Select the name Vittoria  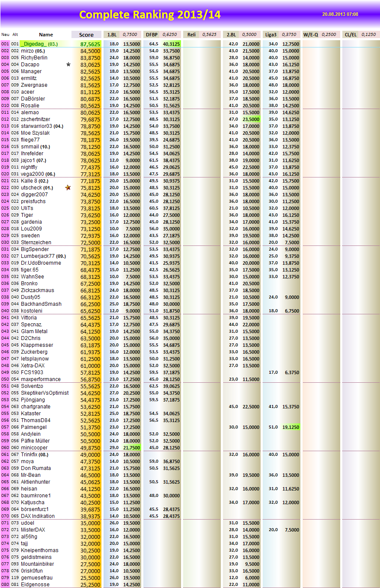point(29,318)
